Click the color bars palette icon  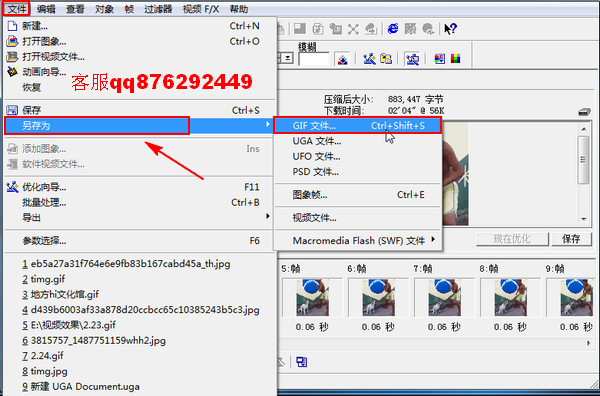tap(455, 59)
